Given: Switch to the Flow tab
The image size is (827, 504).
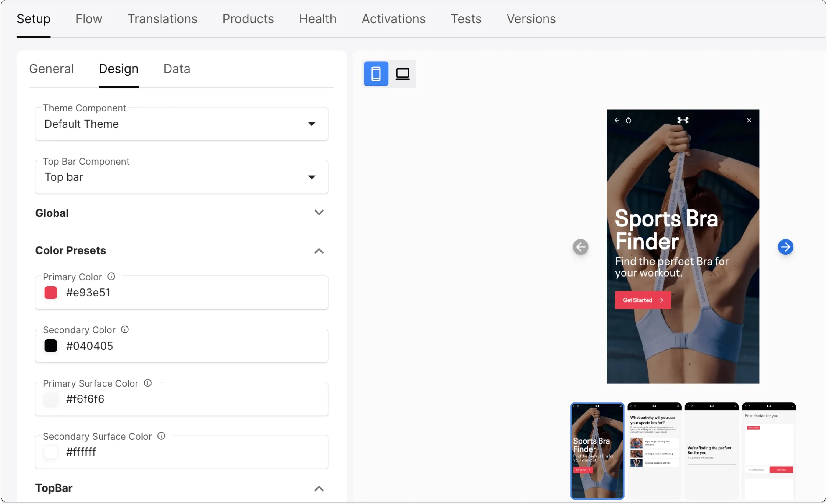Looking at the screenshot, I should [x=89, y=19].
